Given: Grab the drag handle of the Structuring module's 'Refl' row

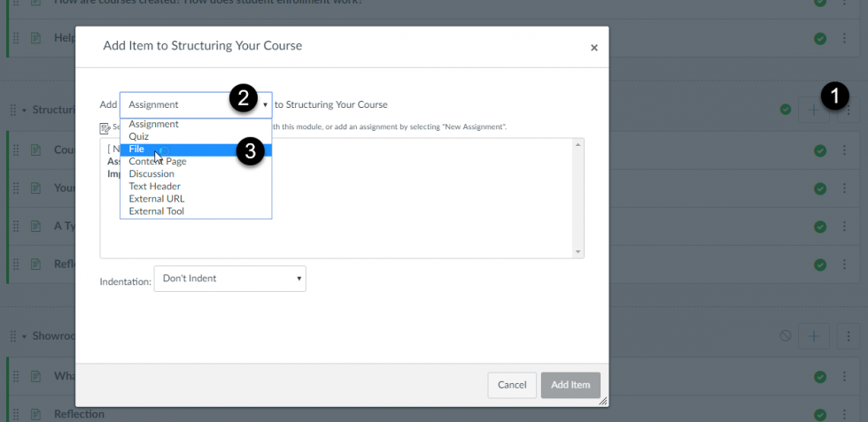Looking at the screenshot, I should (16, 265).
